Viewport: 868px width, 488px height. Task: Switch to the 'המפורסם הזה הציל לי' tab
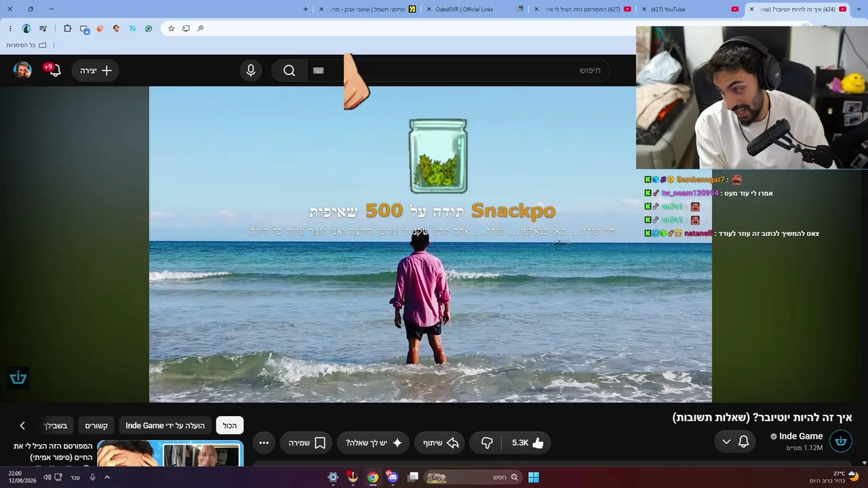[x=583, y=9]
